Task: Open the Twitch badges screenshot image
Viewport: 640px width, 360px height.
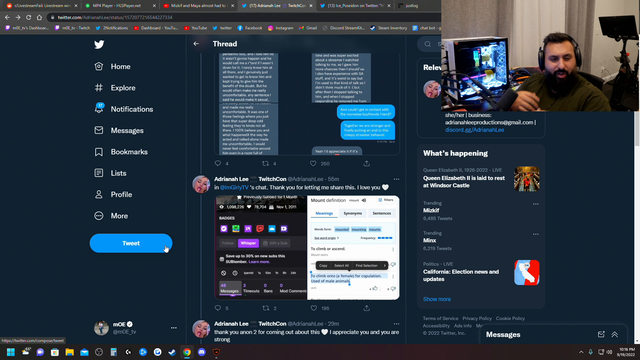Action: click(261, 247)
